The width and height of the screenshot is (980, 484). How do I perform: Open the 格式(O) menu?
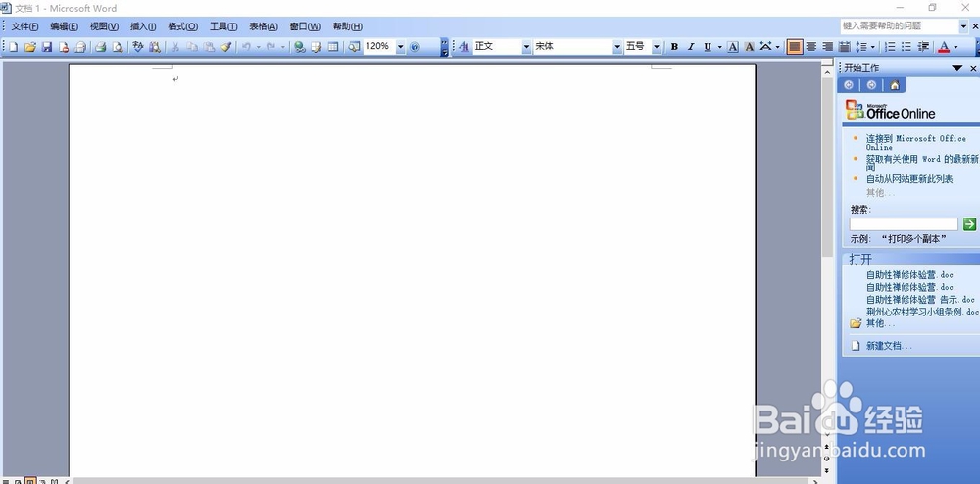pyautogui.click(x=182, y=26)
